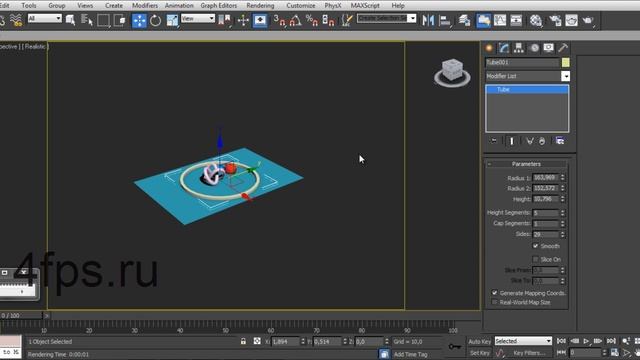The image size is (640, 360).
Task: Toggle the Window/Crossing selection mode icon
Action: coord(120,20)
